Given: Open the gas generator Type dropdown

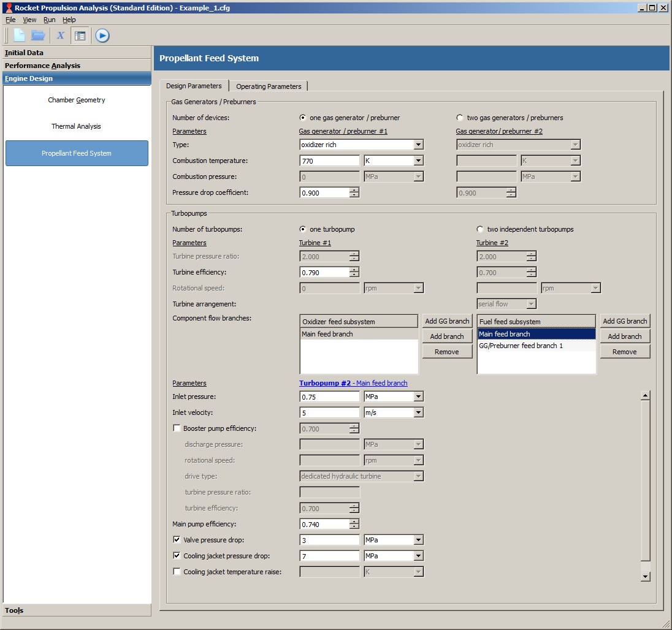Looking at the screenshot, I should click(x=418, y=145).
